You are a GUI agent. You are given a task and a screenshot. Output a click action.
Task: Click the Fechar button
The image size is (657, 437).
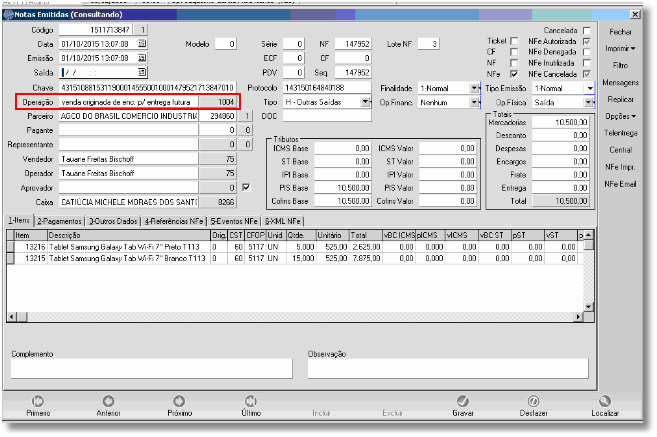[x=620, y=32]
